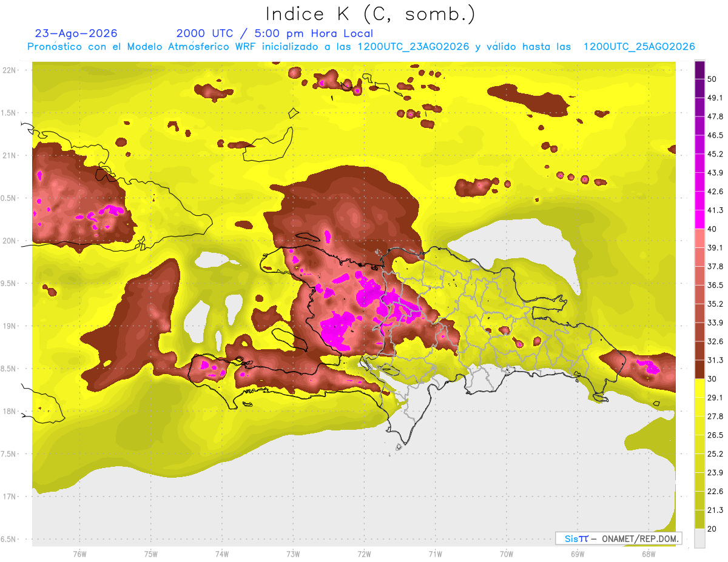728x562 pixels.
Task: Click legend value "25.2"
Action: [x=715, y=453]
